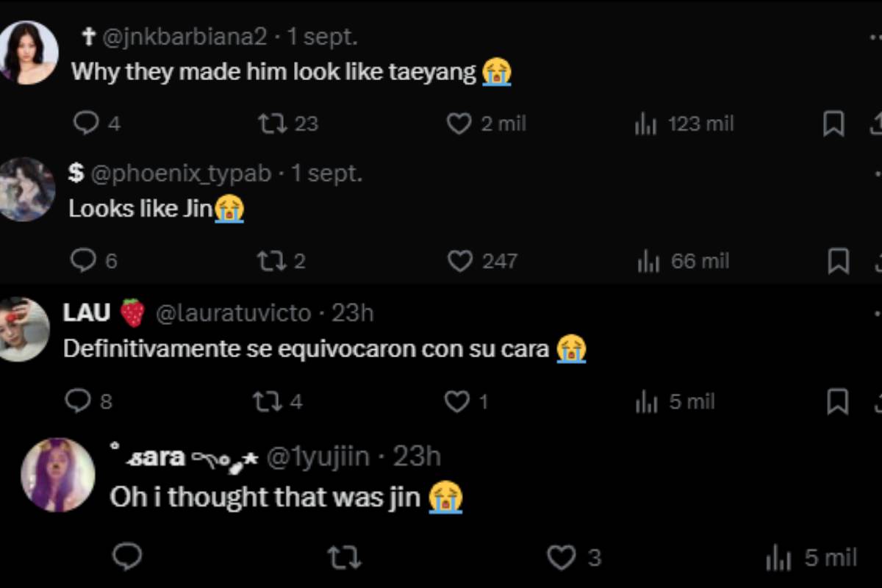Screen dimensions: 882x588
Task: Open the @lauratuvicto username link
Action: [234, 313]
